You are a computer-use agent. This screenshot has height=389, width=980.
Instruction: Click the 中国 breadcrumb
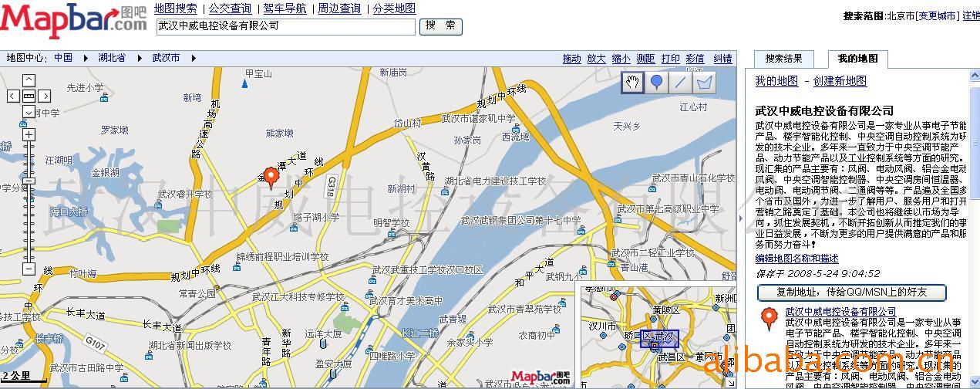pyautogui.click(x=63, y=58)
